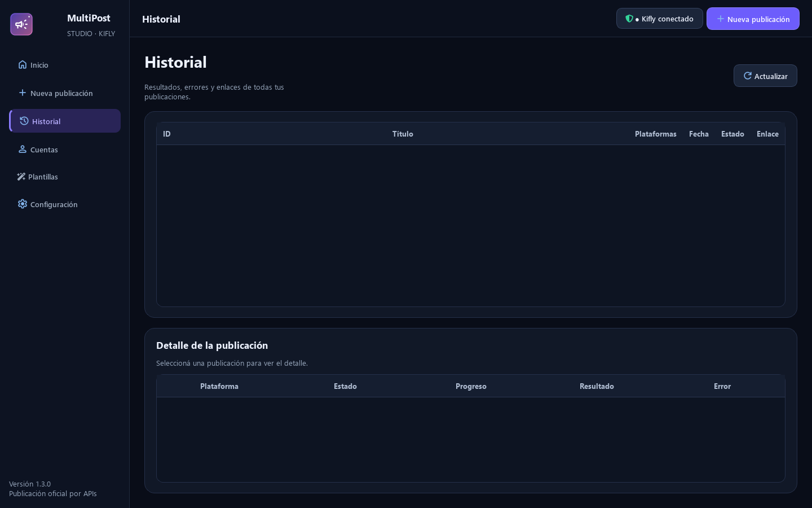Click the MultiPost app name text
The width and height of the screenshot is (812, 508).
tap(89, 18)
